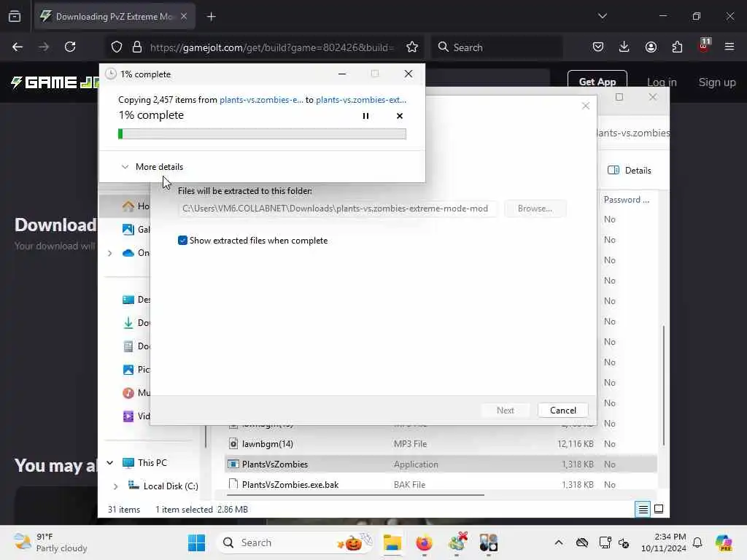Screen dimensions: 747x560
Task: Open Home in the navigation pane
Action: click(136, 206)
